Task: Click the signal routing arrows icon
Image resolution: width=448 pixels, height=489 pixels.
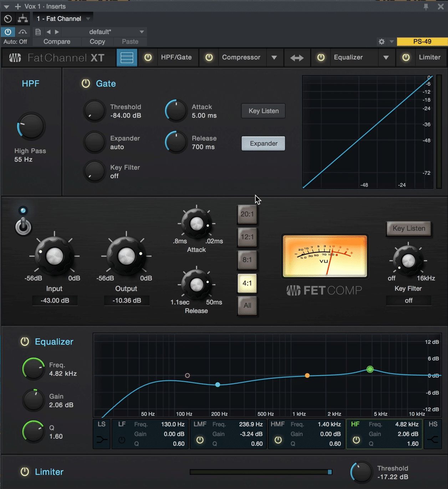Action: click(x=297, y=57)
